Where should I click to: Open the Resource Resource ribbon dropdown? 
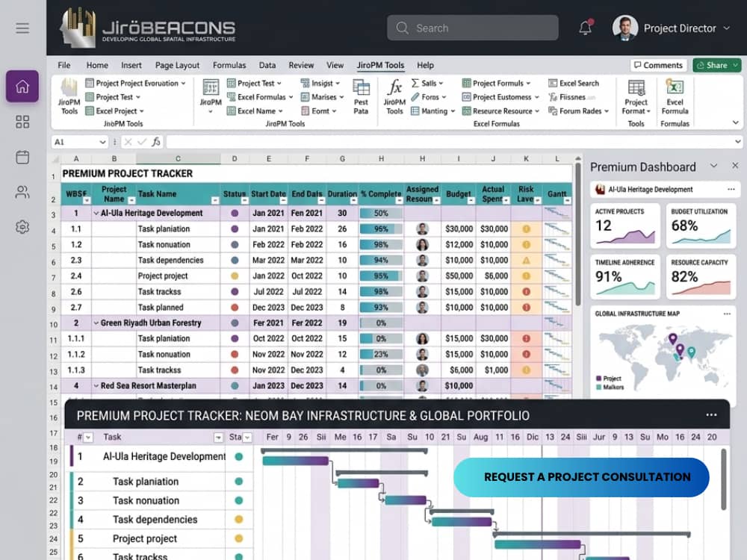coord(537,111)
